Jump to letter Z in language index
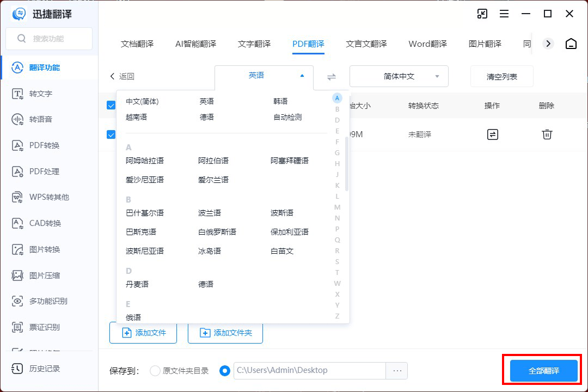 (x=337, y=316)
